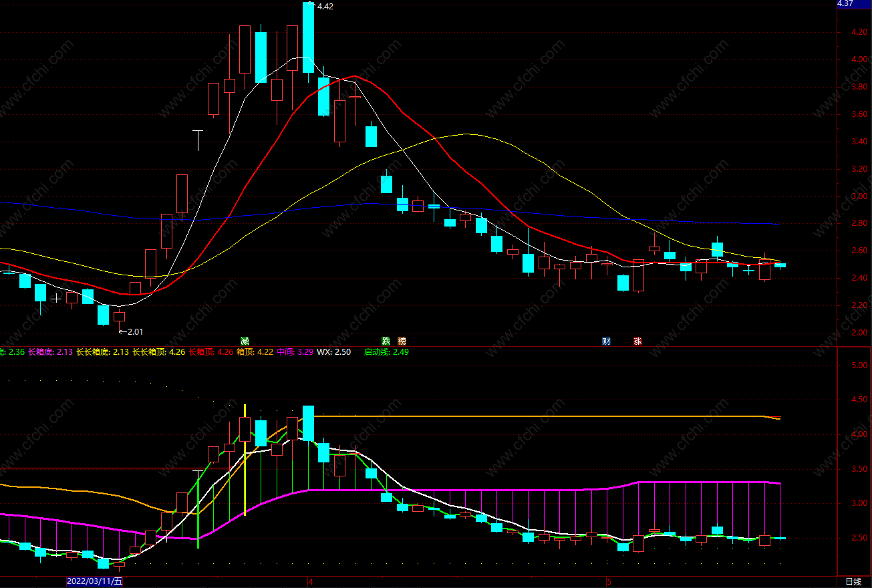Screen dimensions: 872x588
Task: Click the 长箱底: 2.13 indicator value
Action: (50, 351)
